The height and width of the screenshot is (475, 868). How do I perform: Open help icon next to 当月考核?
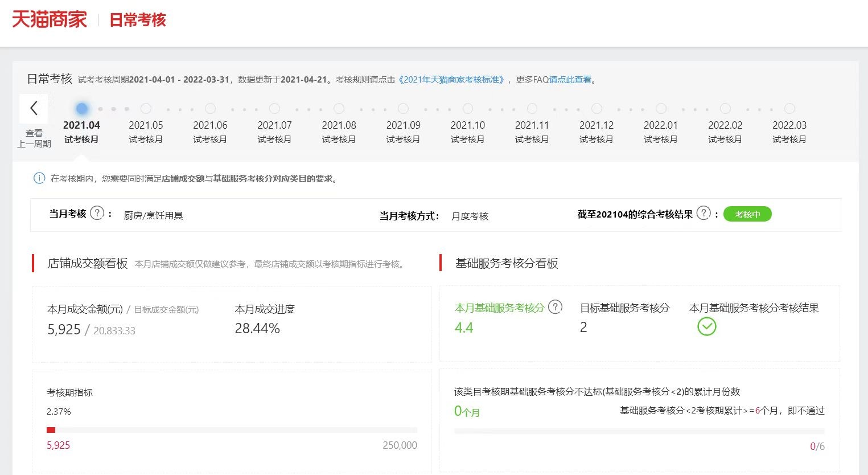97,213
